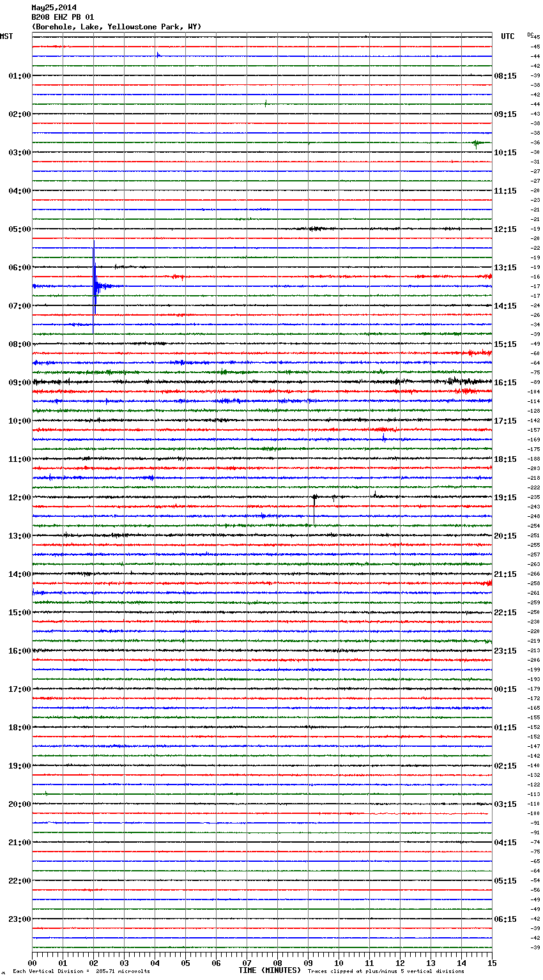Screen dimensions: 543x980
Task: Select the station code B208 EHZ PB 01
Action: (63, 17)
